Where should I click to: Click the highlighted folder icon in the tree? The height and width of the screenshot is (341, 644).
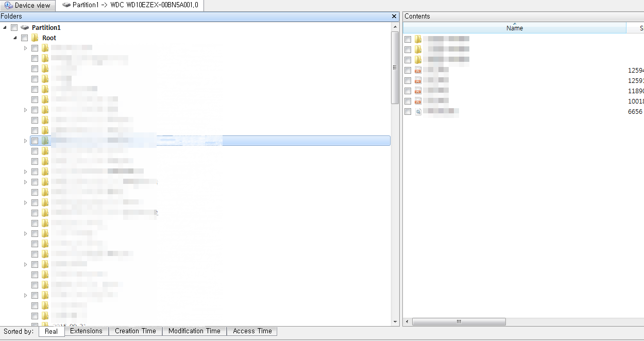[45, 140]
